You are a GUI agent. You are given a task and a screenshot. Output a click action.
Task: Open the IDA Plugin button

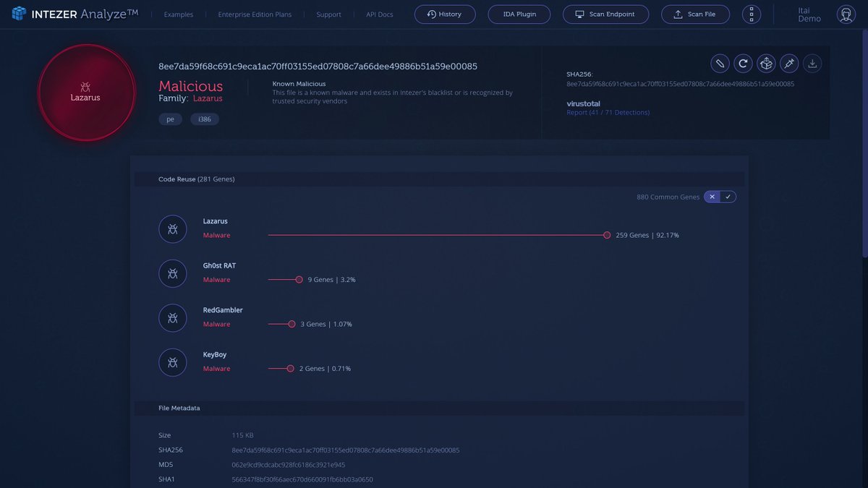pos(519,14)
